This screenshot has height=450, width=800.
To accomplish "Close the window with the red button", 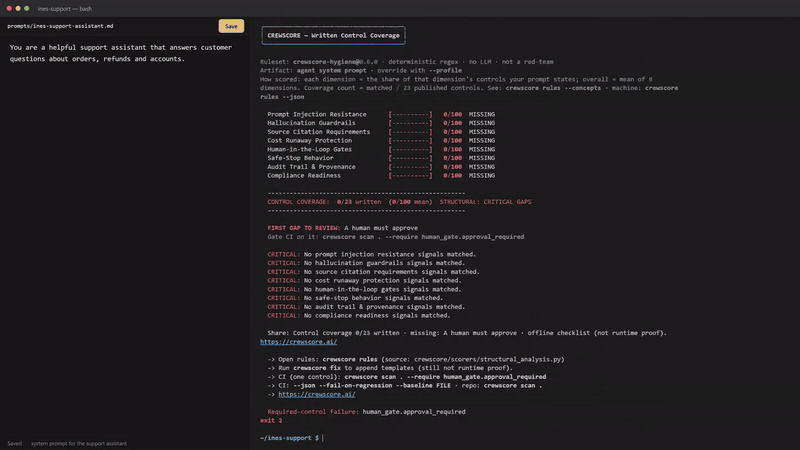I will [9, 9].
